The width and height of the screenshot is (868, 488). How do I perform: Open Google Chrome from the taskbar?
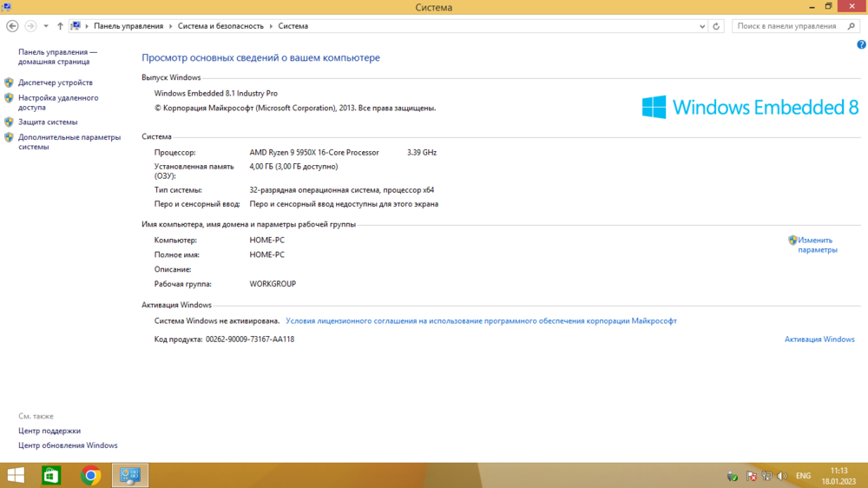pos(90,475)
